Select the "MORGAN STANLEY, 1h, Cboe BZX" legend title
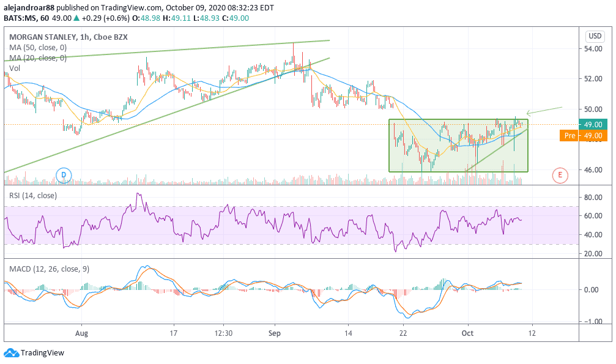Screen dimensions: 616x364 pyautogui.click(x=69, y=37)
